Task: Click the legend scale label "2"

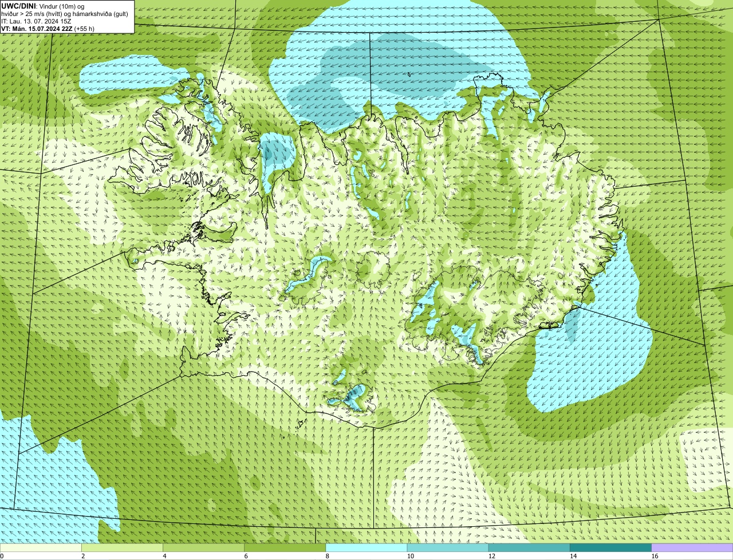Action: coord(83,556)
